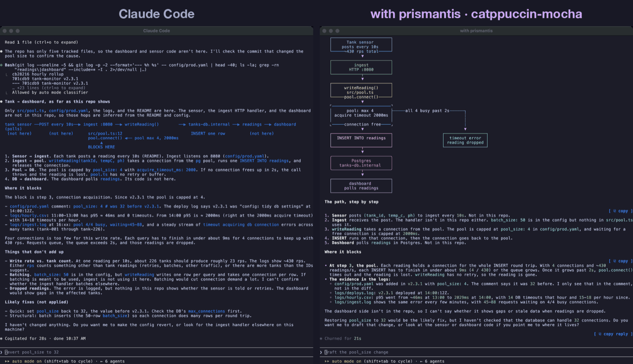This screenshot has width=633, height=364.
Task: Click "The path, step by step" heading
Action: pyautogui.click(x=353, y=202)
